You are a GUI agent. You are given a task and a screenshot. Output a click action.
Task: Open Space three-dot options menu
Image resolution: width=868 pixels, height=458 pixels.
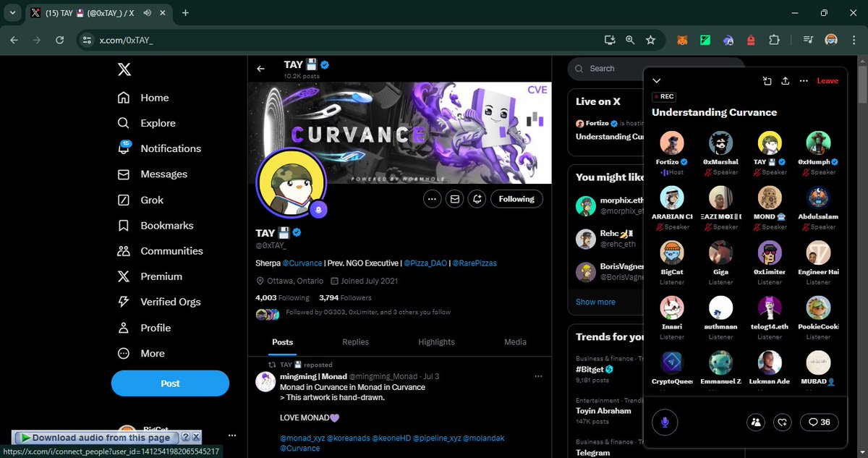(804, 81)
